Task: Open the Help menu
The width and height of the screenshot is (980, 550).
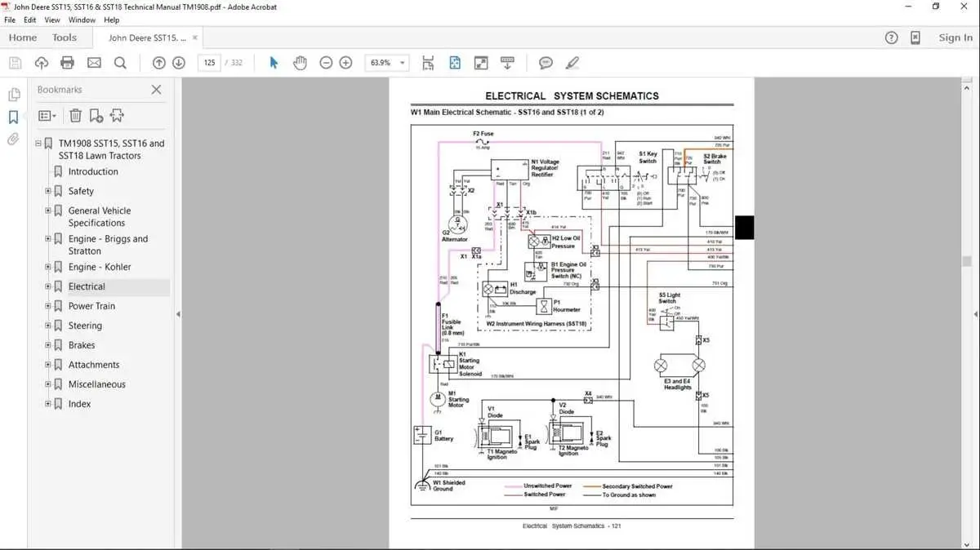Action: [112, 20]
